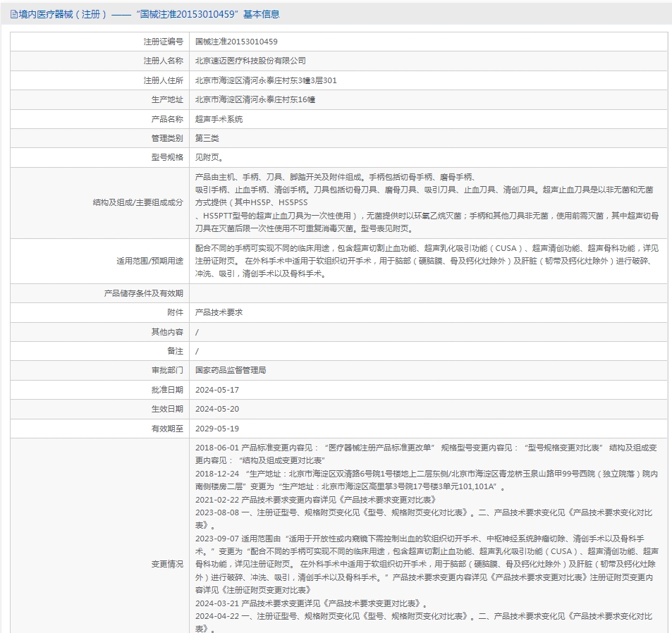Click the change entry dated 2023-09-07
The image size is (672, 633).
tap(427, 565)
